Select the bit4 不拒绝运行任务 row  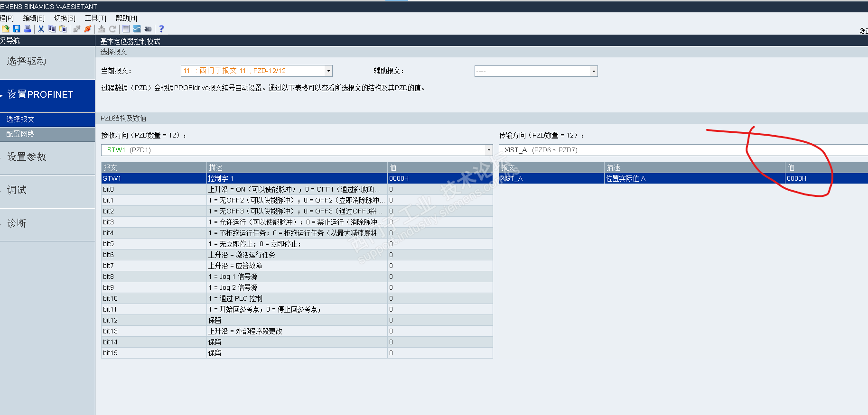[x=297, y=233]
